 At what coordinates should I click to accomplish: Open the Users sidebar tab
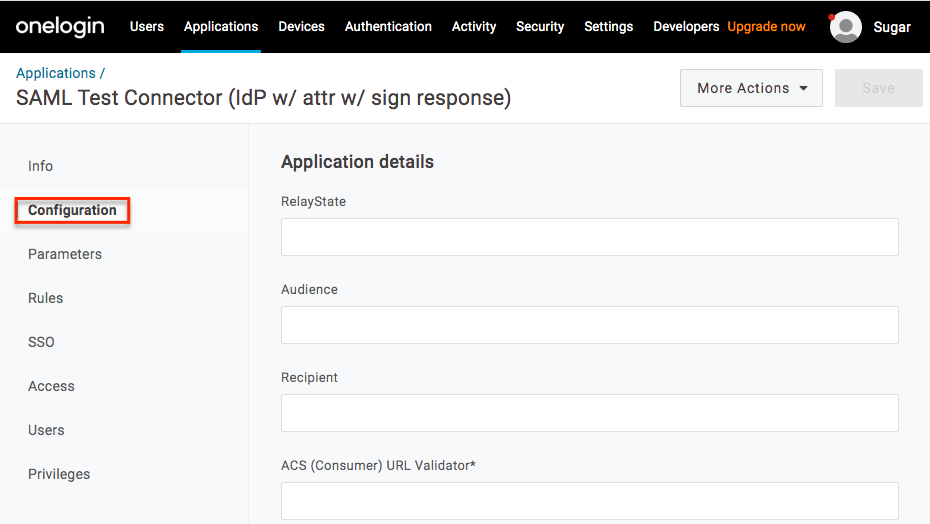(x=46, y=430)
